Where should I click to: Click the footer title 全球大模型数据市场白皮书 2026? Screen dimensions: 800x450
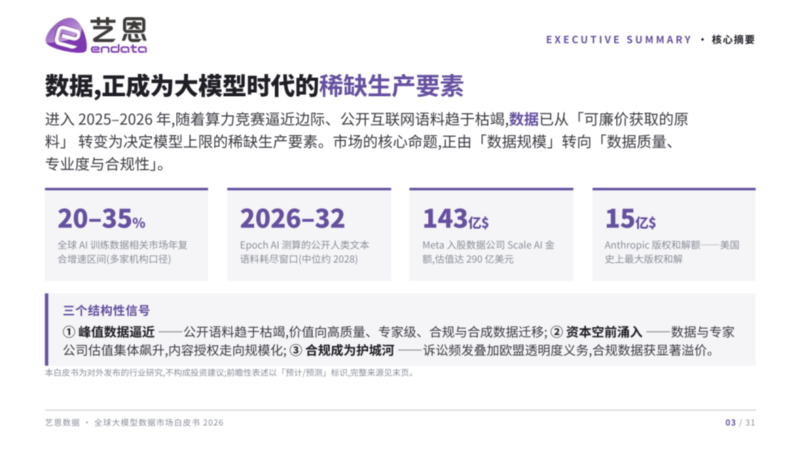[x=159, y=422]
